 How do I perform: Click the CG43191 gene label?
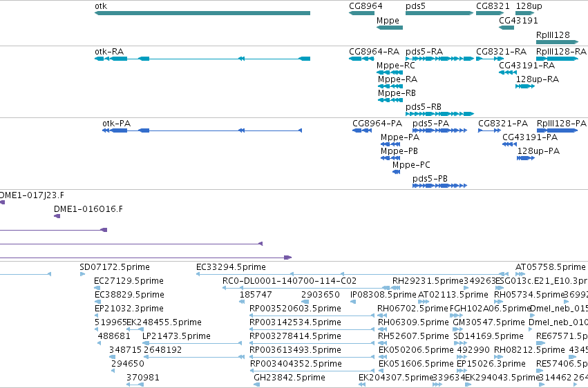click(518, 20)
